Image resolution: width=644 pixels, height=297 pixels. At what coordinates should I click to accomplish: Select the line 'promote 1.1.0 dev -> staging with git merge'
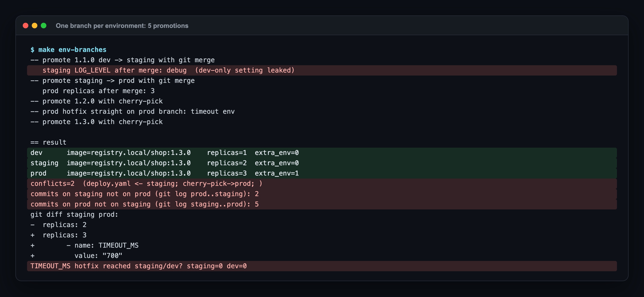pyautogui.click(x=123, y=60)
